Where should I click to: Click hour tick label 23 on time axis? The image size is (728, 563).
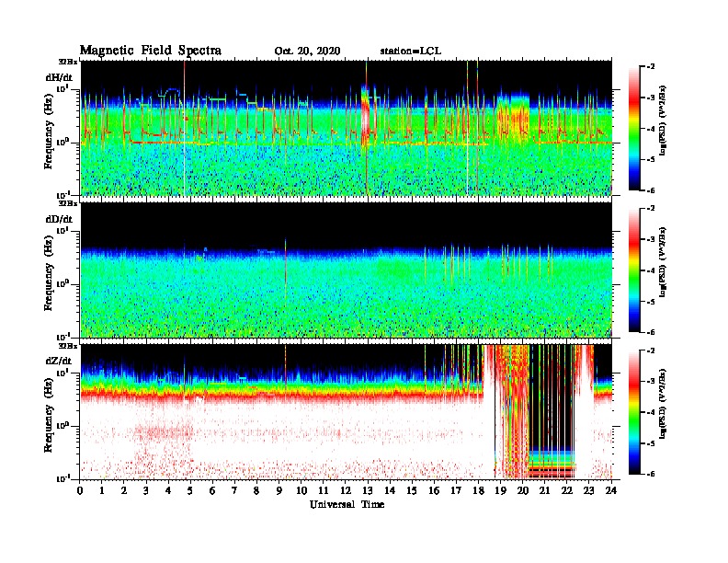click(x=588, y=491)
